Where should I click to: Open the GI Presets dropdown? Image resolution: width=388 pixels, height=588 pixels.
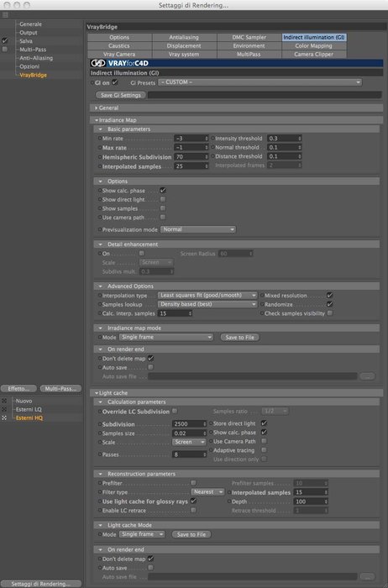pos(260,82)
